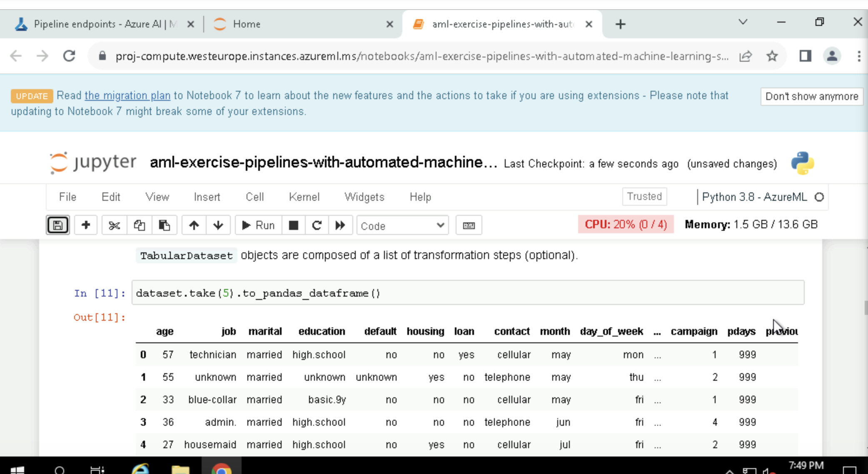Open the Widgets menu
868x474 pixels.
click(364, 197)
